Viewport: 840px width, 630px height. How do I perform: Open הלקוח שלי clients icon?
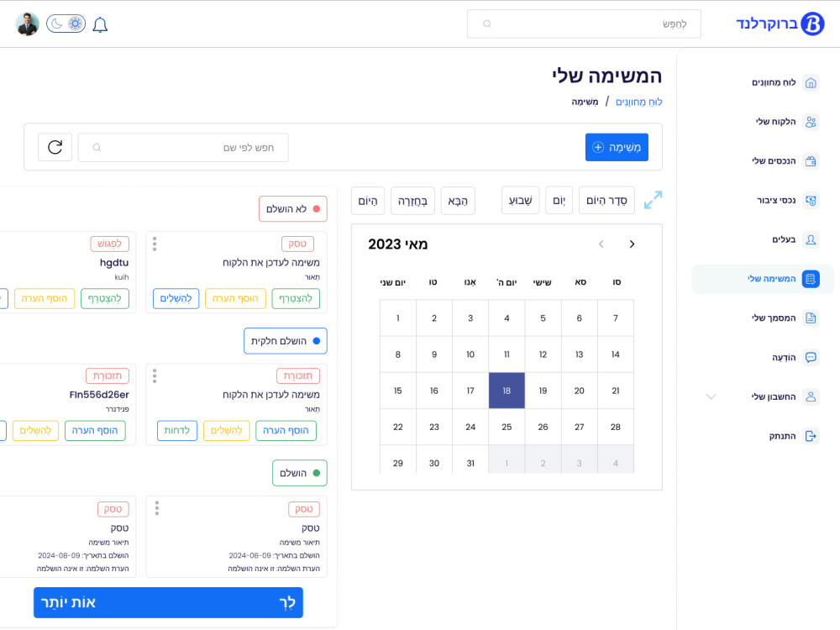(x=811, y=122)
